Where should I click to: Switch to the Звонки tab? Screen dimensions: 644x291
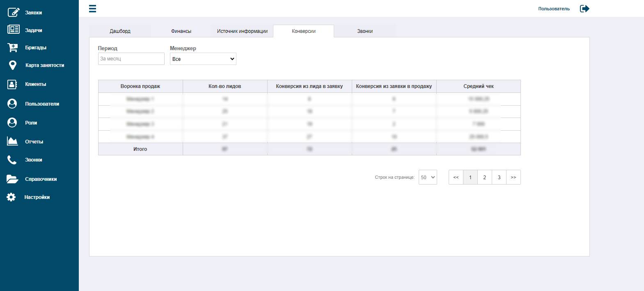(365, 31)
